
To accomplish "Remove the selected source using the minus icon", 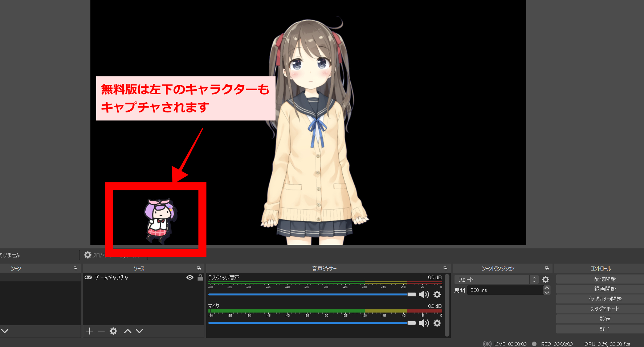I will click(x=101, y=331).
